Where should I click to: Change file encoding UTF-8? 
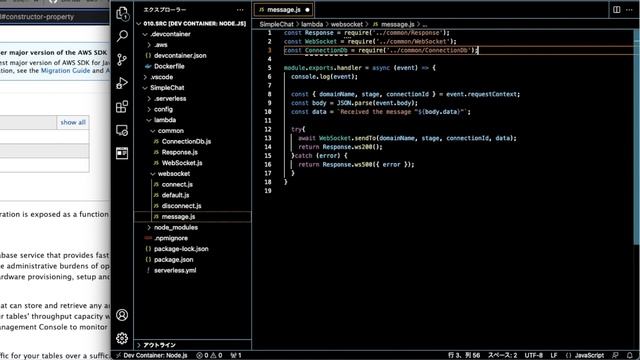tap(533, 356)
